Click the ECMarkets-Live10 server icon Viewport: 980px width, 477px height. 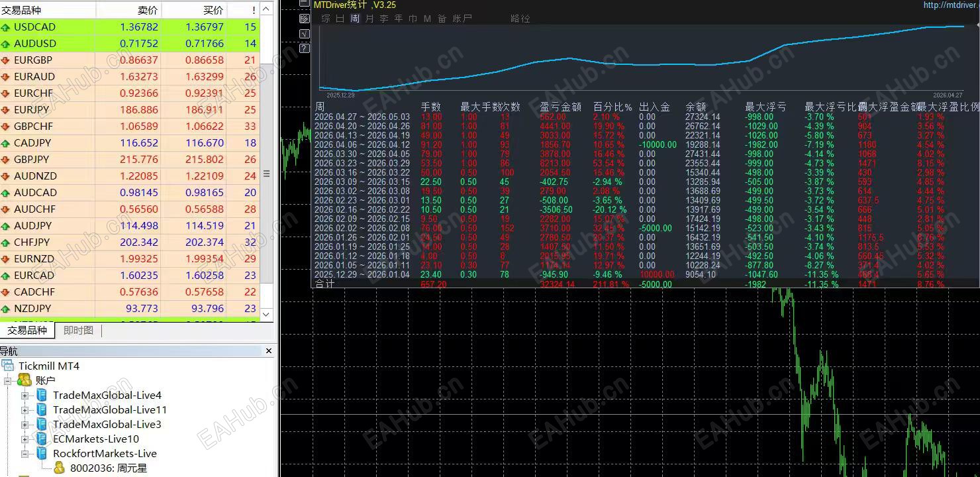coord(42,439)
